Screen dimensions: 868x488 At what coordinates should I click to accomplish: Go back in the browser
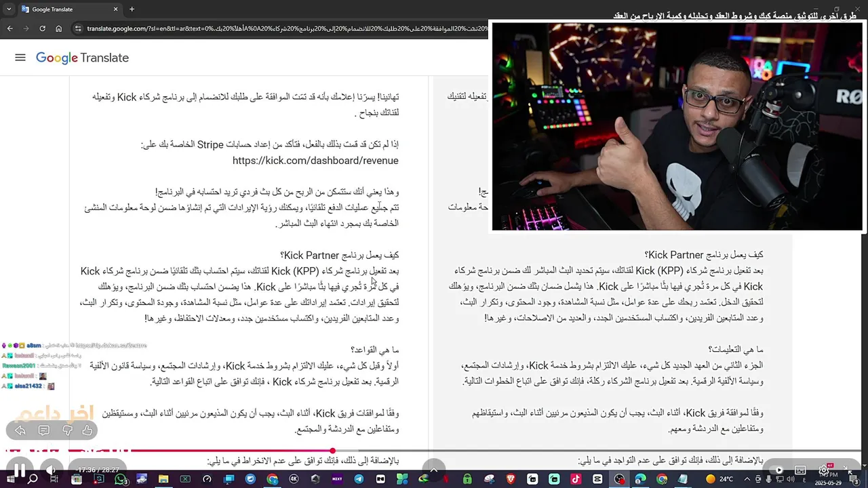pyautogui.click(x=9, y=28)
